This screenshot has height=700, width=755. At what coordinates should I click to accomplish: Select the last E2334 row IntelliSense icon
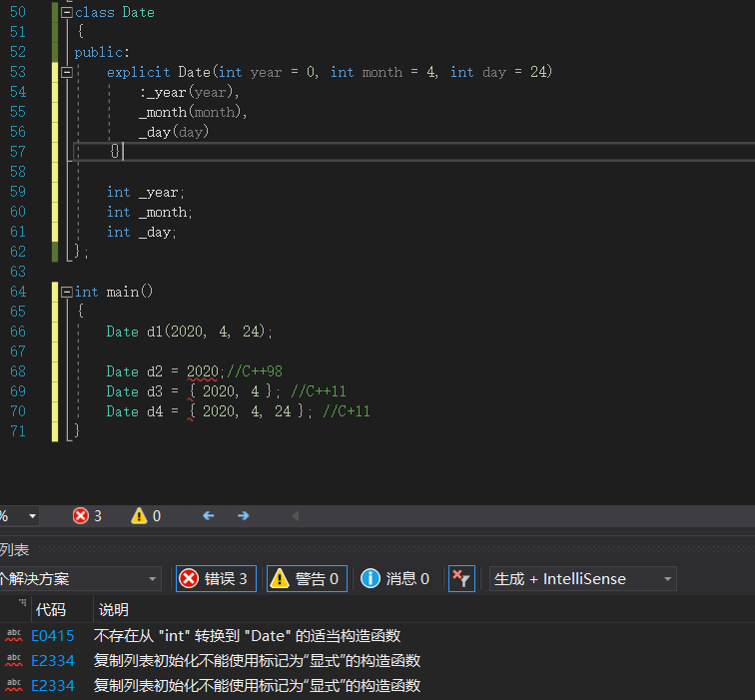coord(14,686)
